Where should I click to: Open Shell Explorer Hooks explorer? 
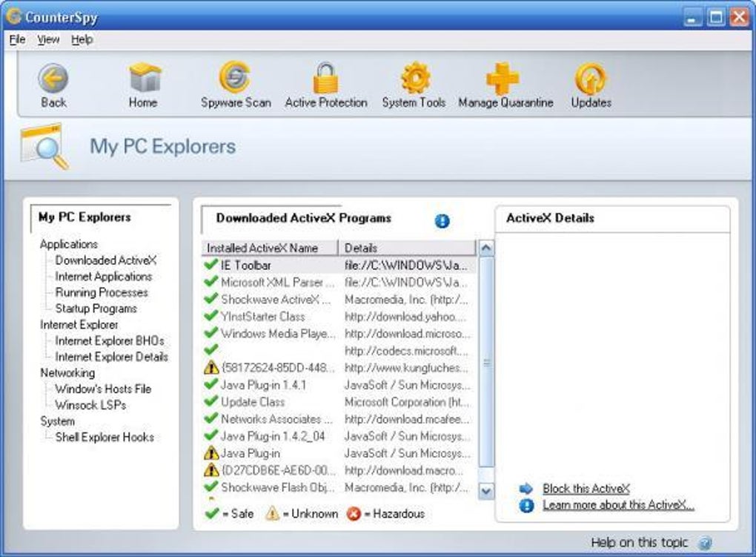coord(105,438)
